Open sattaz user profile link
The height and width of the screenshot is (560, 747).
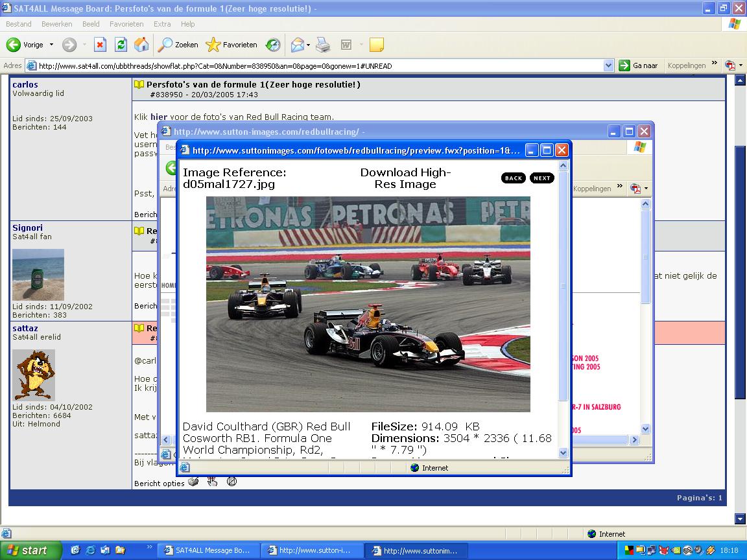(25, 328)
